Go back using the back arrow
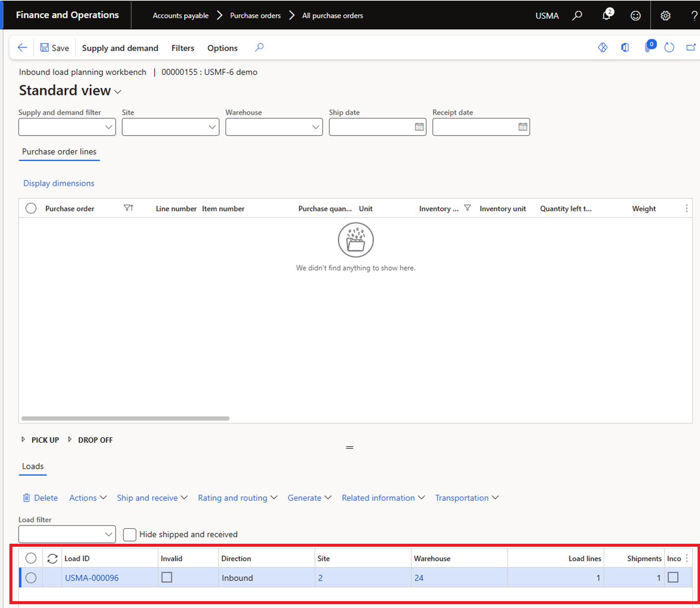Viewport: 700px width, 608px height. pyautogui.click(x=22, y=48)
